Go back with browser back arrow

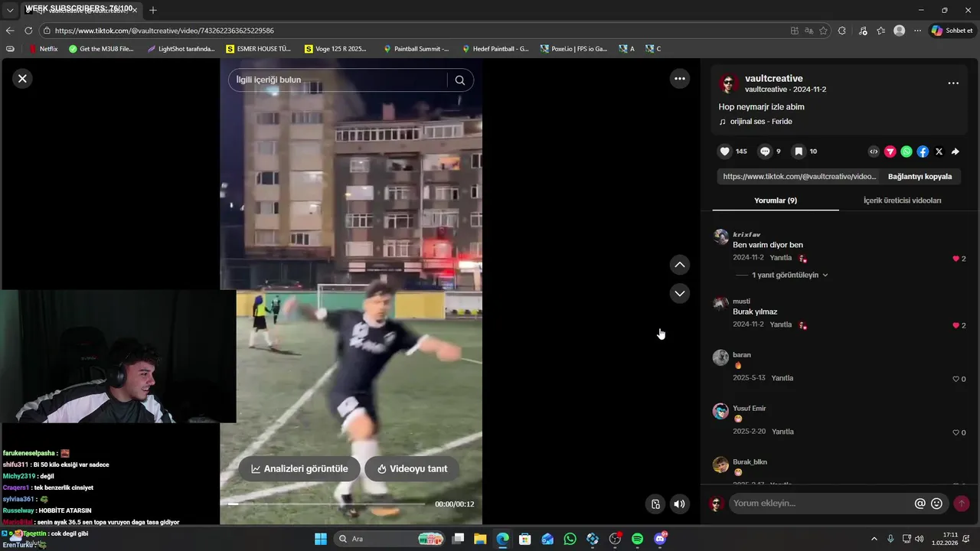click(10, 31)
